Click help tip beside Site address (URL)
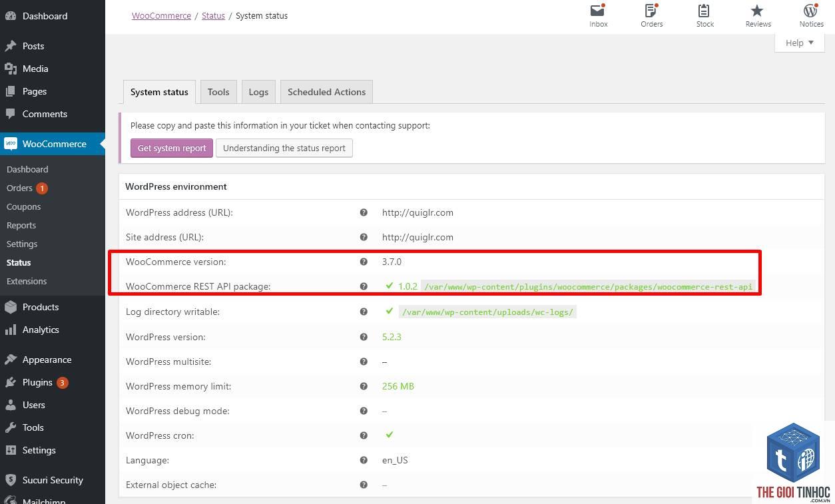 pyautogui.click(x=364, y=237)
